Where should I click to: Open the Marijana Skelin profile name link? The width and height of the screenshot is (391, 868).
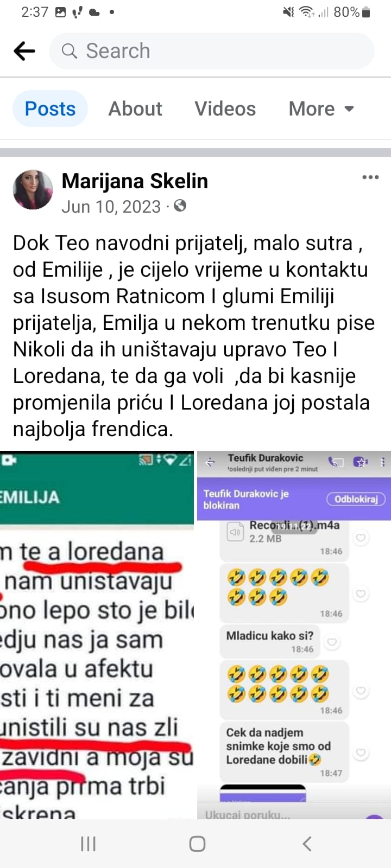pyautogui.click(x=135, y=181)
